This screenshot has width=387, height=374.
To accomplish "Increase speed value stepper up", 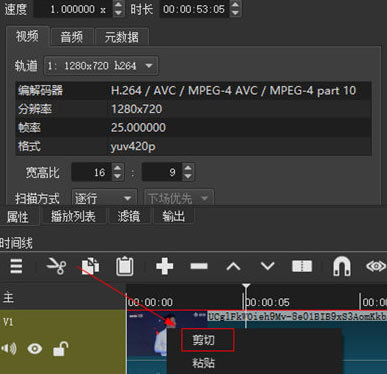I will 118,5.
